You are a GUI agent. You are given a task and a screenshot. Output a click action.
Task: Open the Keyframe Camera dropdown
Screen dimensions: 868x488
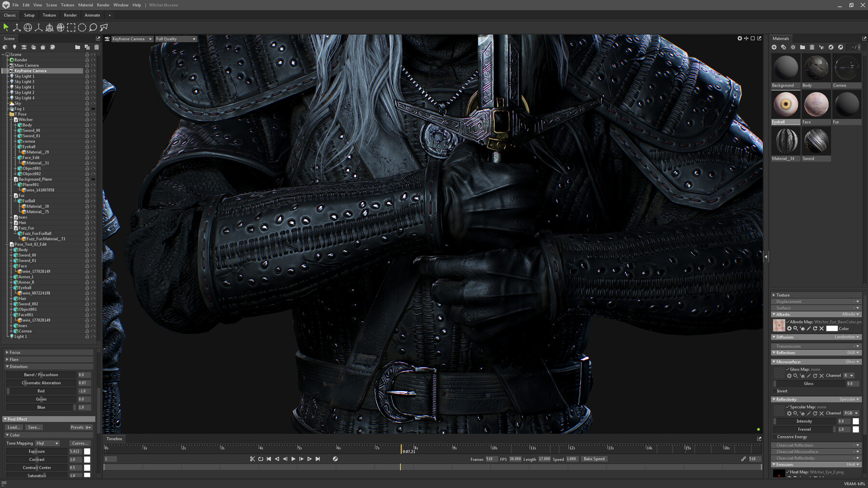pos(130,39)
